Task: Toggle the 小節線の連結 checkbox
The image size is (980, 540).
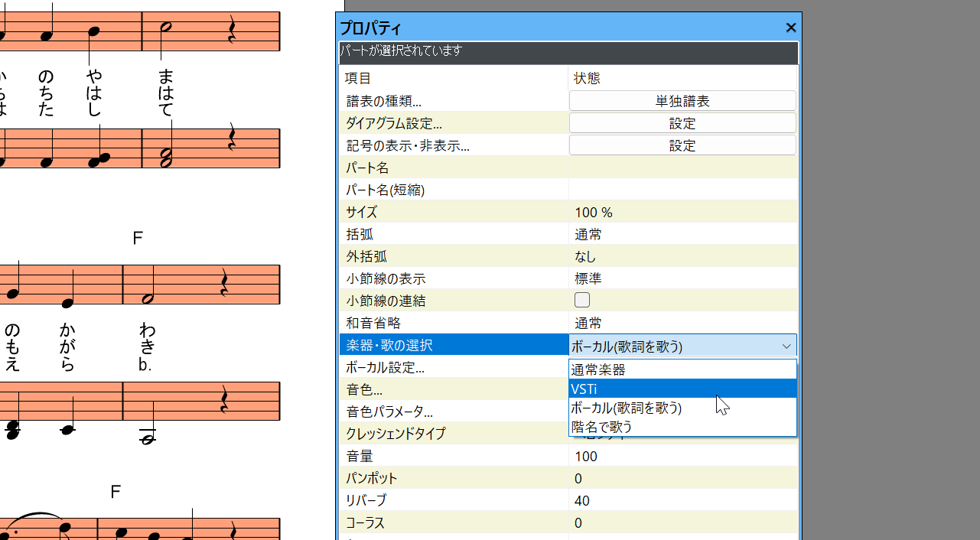Action: [x=582, y=300]
